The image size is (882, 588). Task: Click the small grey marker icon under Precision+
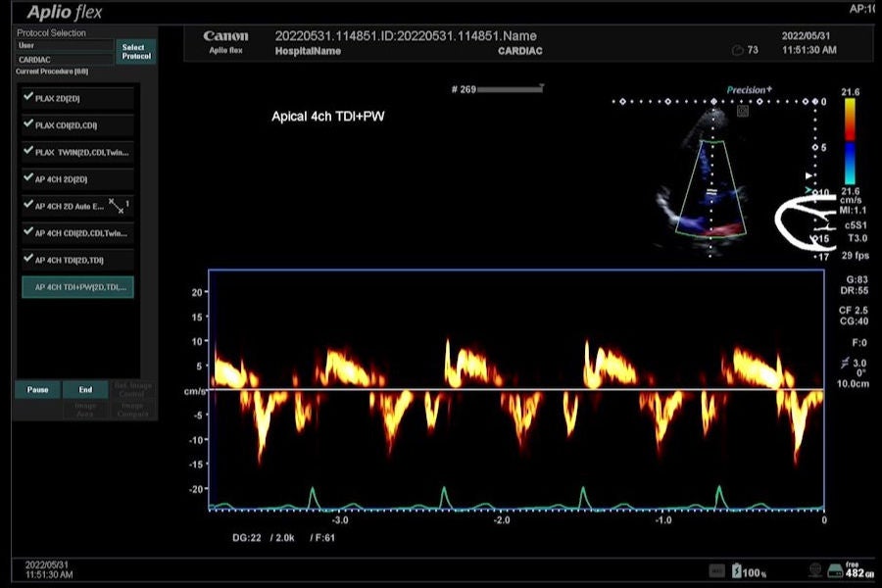743,112
